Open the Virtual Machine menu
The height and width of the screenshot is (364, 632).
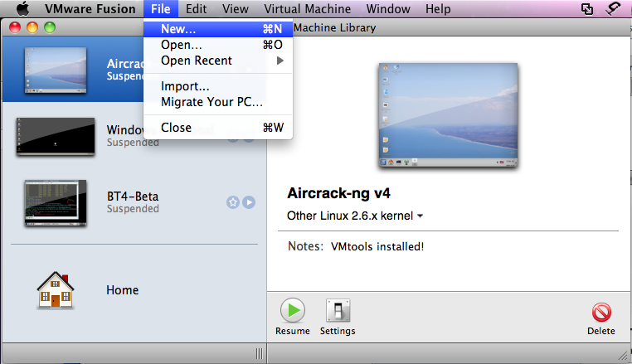307,9
